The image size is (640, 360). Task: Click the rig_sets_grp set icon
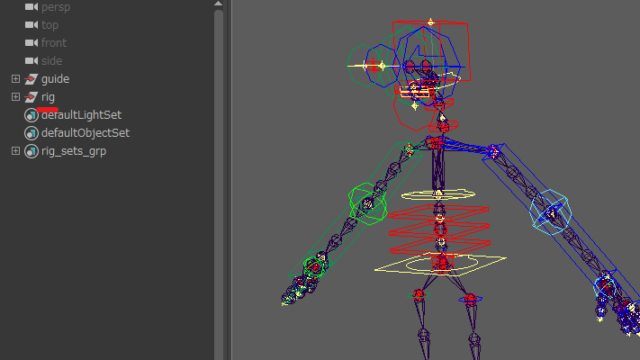point(31,151)
